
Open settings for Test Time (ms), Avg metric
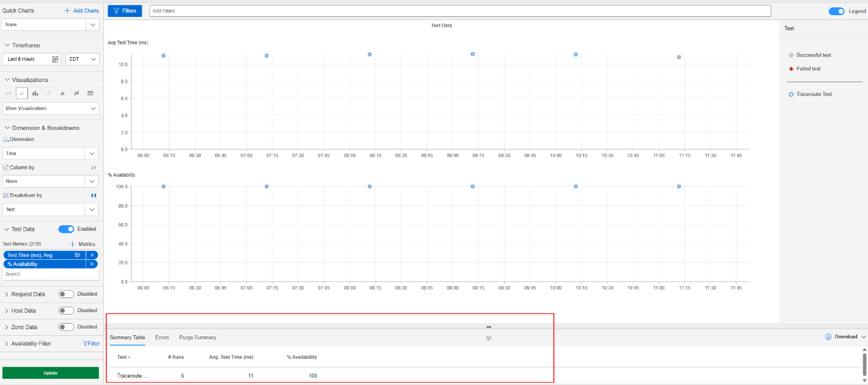[78, 255]
